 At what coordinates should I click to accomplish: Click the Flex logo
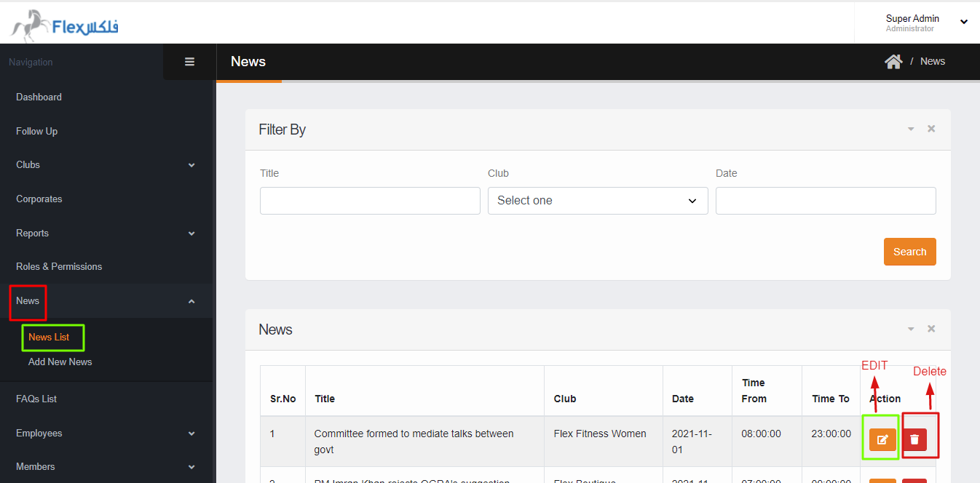pos(64,25)
